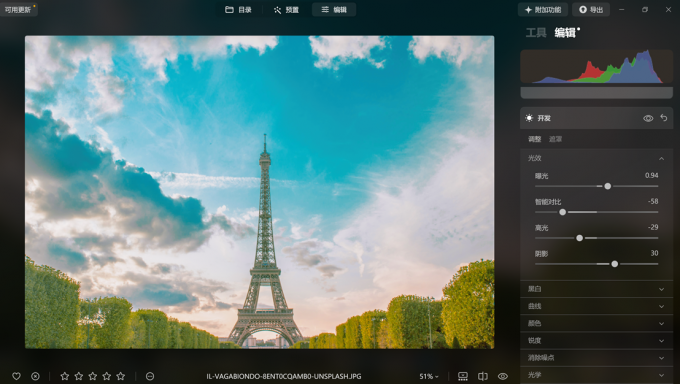Image resolution: width=680 pixels, height=384 pixels.
Task: Click the circled minus icon after the stars
Action: pyautogui.click(x=150, y=376)
